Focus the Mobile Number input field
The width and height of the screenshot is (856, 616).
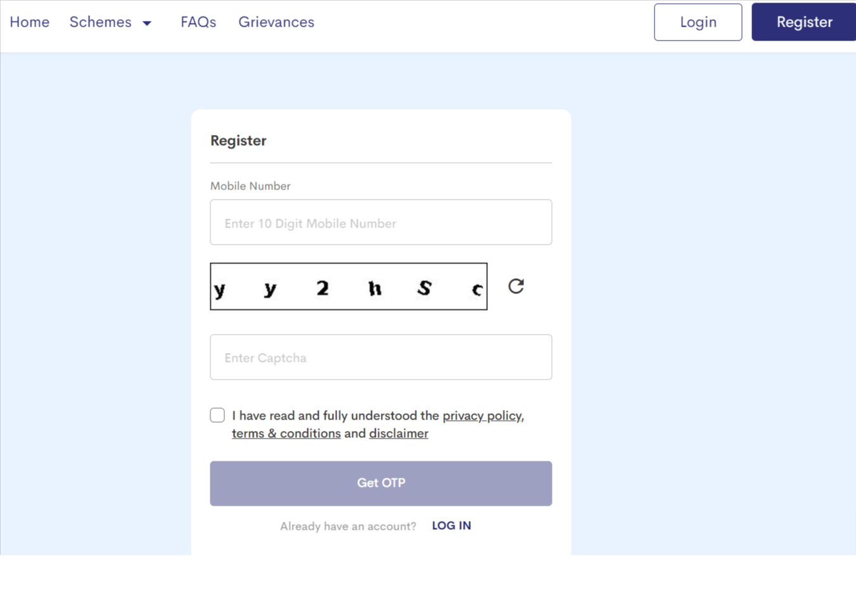coord(381,222)
